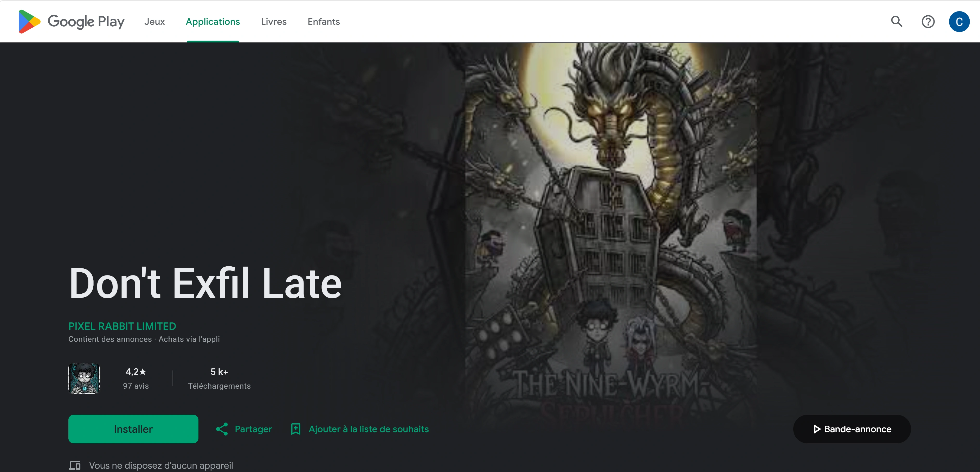Click the Contient des annonces notice
980x472 pixels.
click(110, 339)
